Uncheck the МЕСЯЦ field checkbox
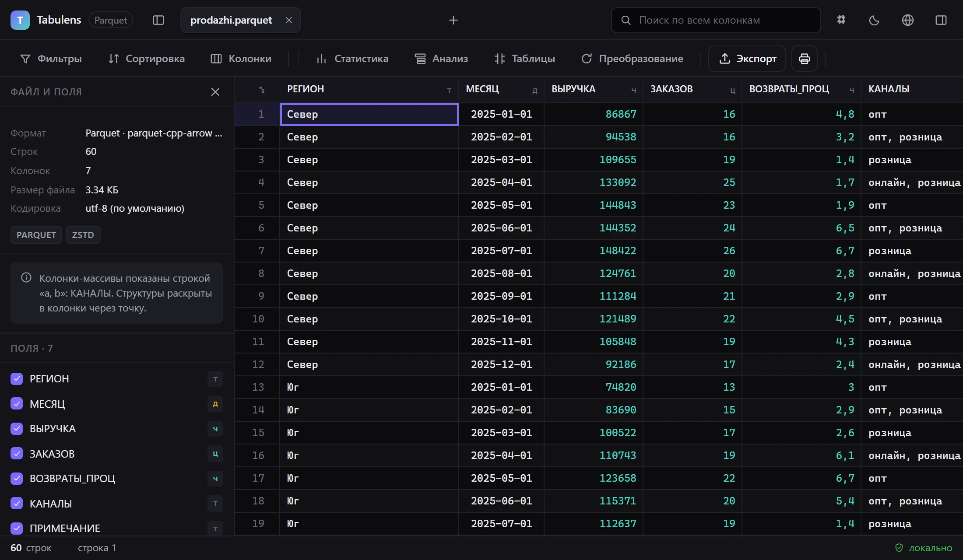963x560 pixels. pos(17,404)
